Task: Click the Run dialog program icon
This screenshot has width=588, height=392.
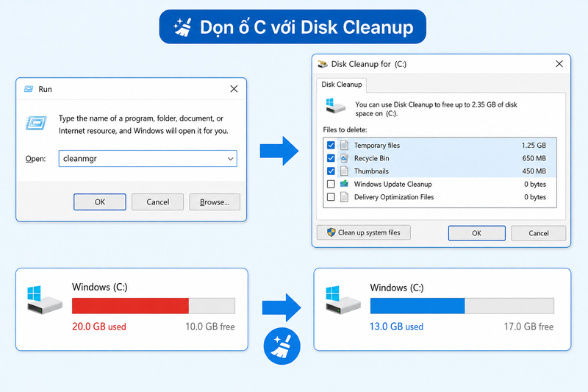Action: coord(36,123)
